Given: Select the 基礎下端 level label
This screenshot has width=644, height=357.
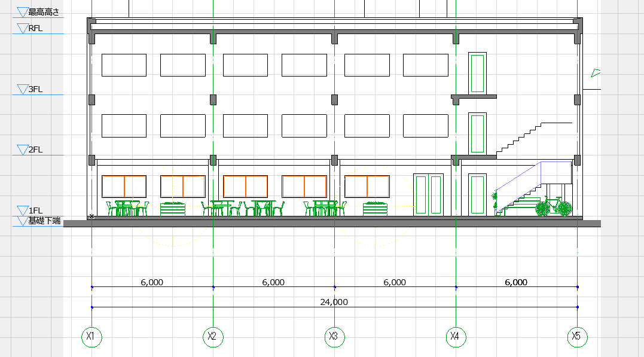Looking at the screenshot, I should point(44,221).
